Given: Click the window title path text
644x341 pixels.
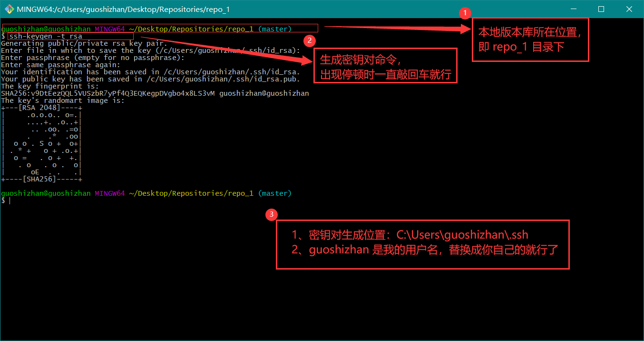Looking at the screenshot, I should pyautogui.click(x=123, y=9).
